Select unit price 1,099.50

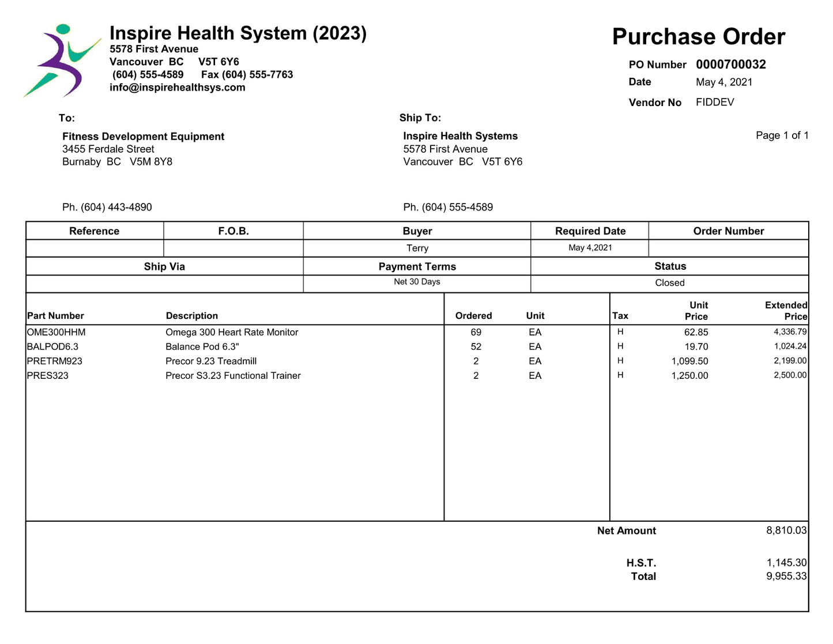coord(690,361)
